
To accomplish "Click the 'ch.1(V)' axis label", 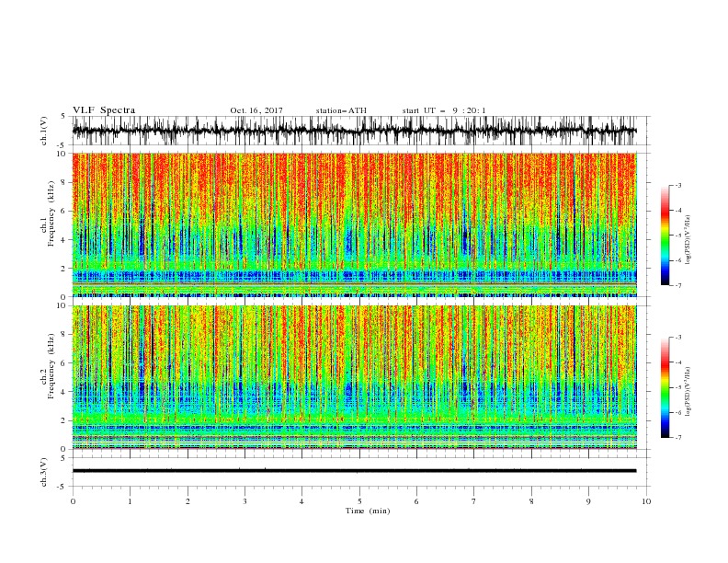I will [x=44, y=131].
